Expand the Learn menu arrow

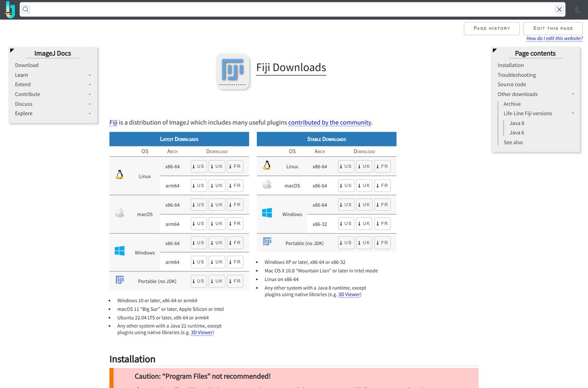click(x=90, y=75)
